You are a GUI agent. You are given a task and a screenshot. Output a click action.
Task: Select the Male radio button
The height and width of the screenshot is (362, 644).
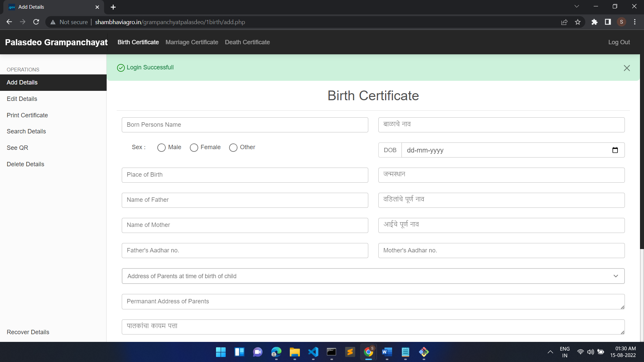[x=161, y=147]
